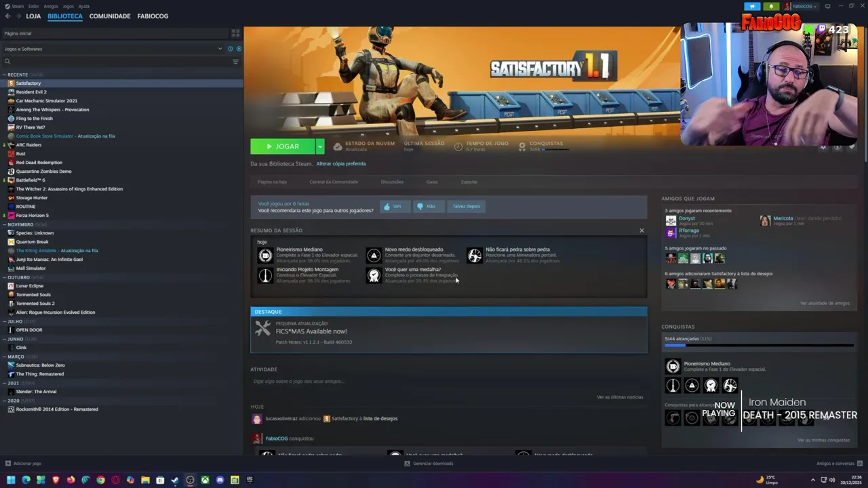Viewport: 868px width, 488px height.
Task: Open Maricota friend avatar
Action: pos(766,220)
